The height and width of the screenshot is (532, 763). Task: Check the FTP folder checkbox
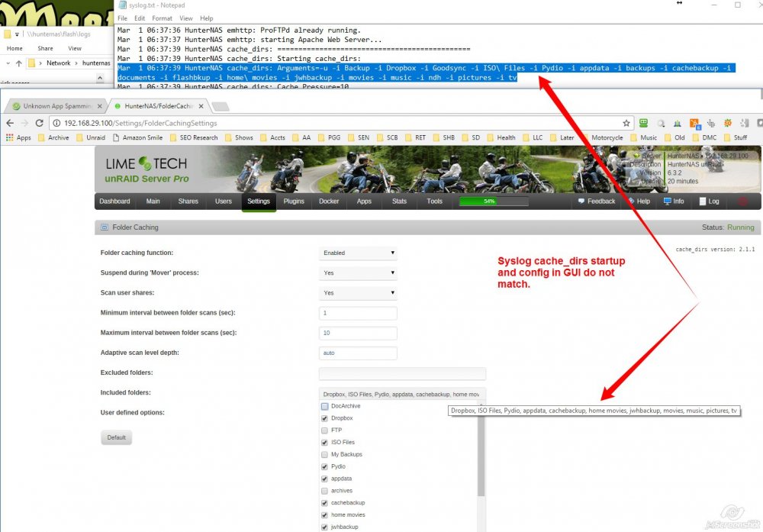324,430
